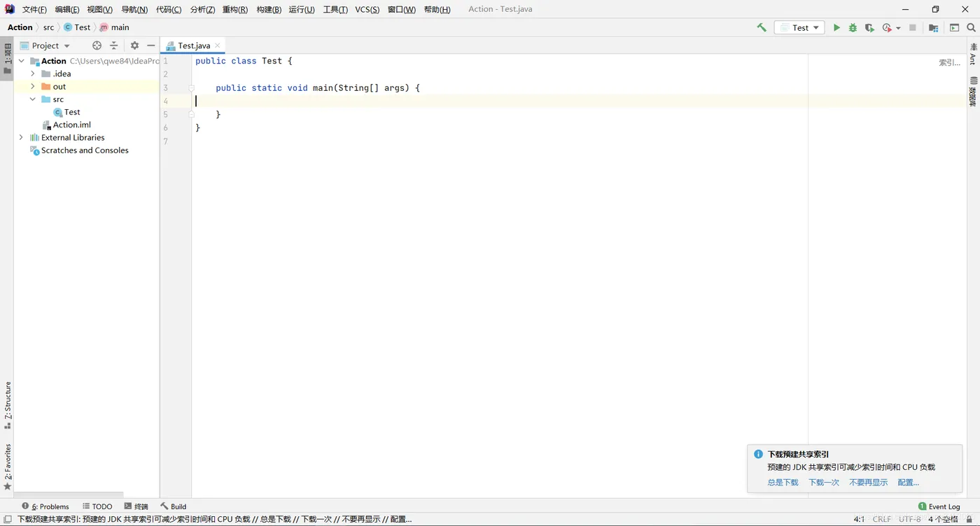Open the 视图(V) menu
The height and width of the screenshot is (526, 980).
pyautogui.click(x=99, y=9)
